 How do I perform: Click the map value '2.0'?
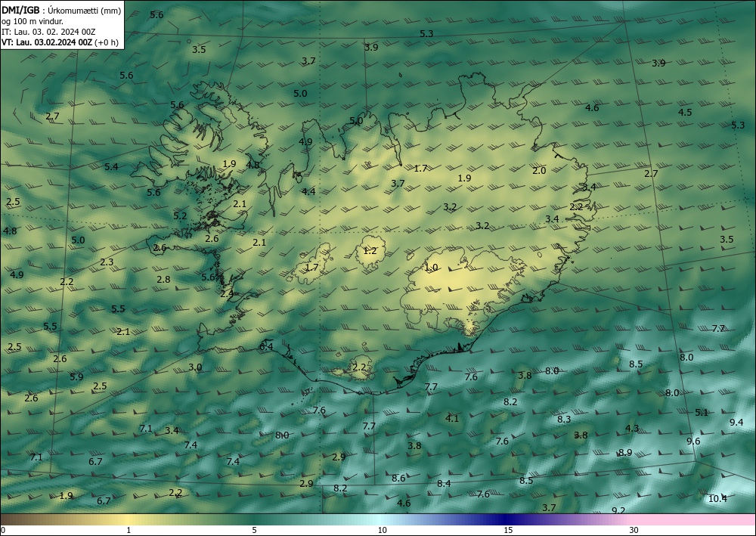point(539,171)
